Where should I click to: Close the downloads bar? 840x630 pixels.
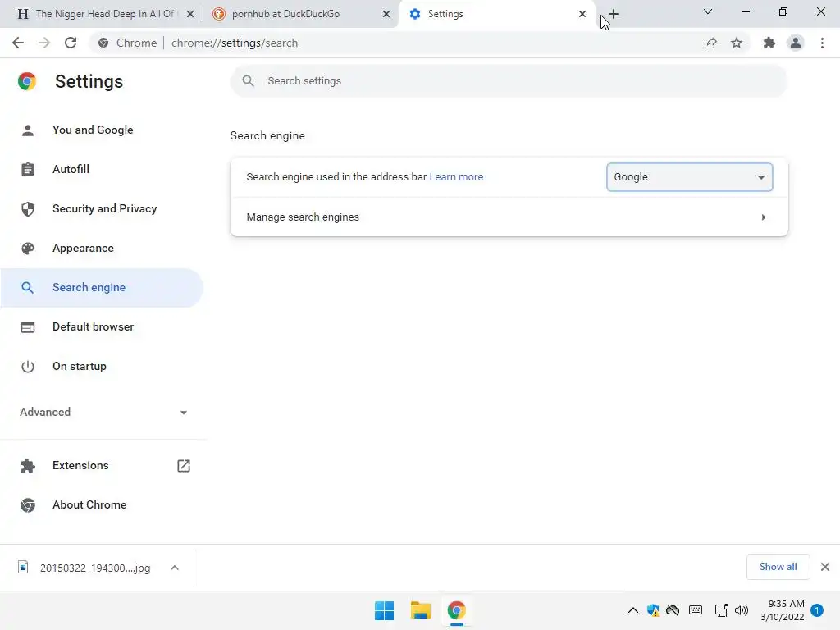pos(825,567)
